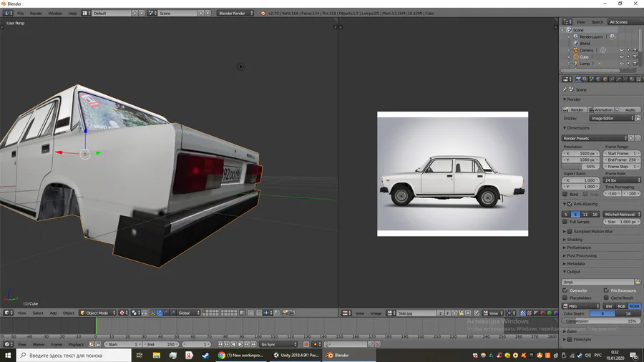644x362 pixels.
Task: Open Steam from the Windows taskbar
Action: [205, 355]
